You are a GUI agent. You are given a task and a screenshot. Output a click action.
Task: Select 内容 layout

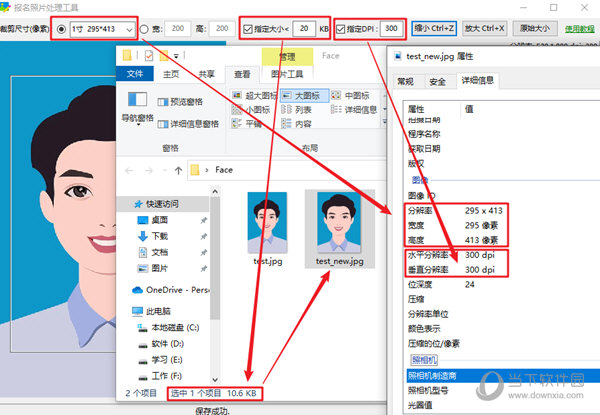297,124
